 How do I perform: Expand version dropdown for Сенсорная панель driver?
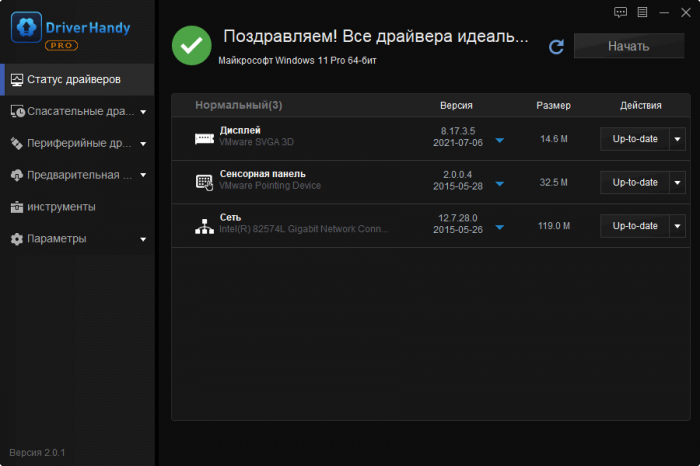(x=500, y=183)
